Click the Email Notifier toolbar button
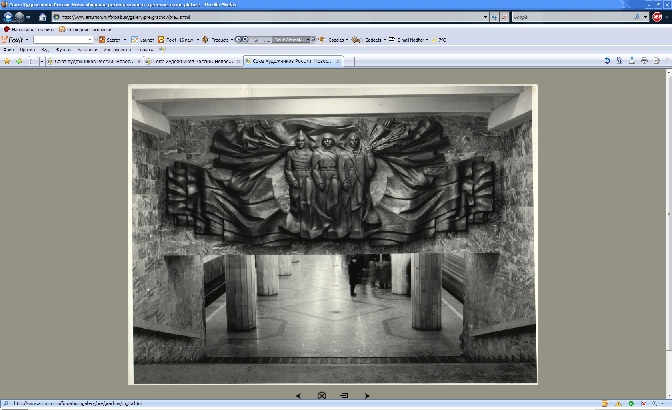 click(x=406, y=39)
